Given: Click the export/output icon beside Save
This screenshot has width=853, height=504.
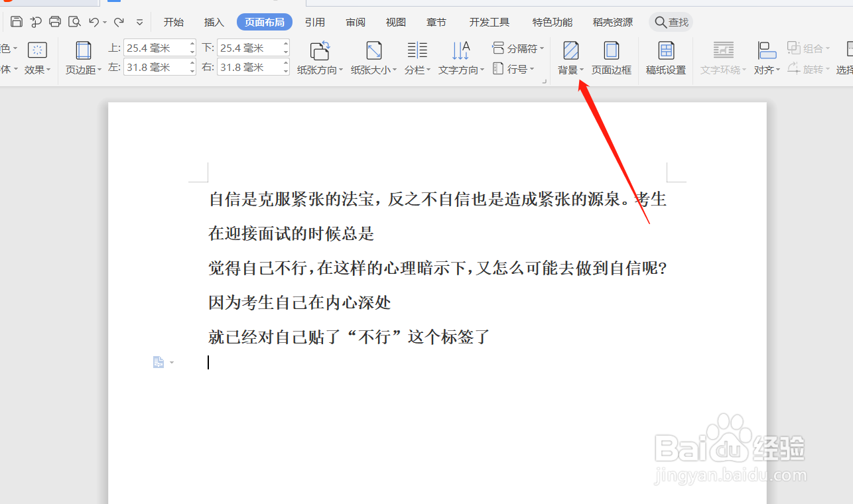Looking at the screenshot, I should 36,22.
